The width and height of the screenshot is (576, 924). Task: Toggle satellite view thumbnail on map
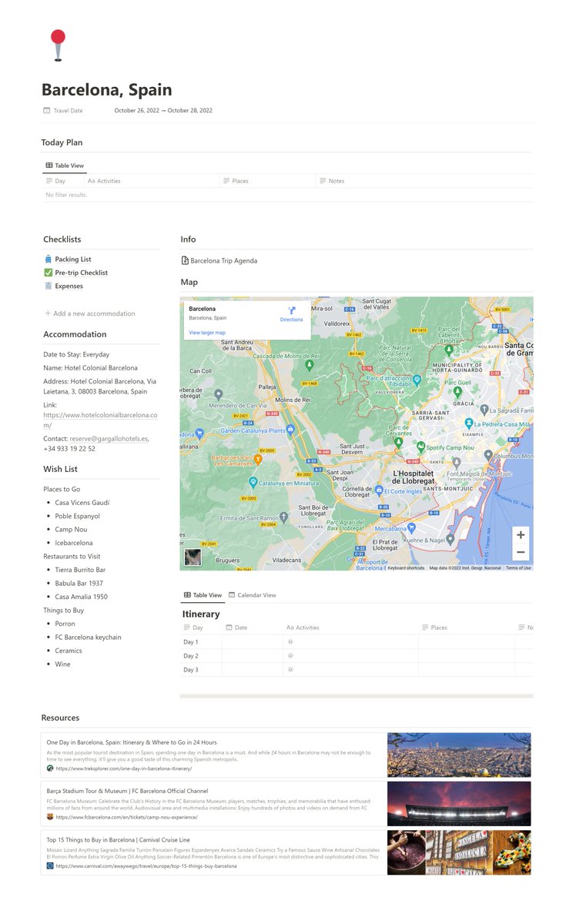(193, 557)
